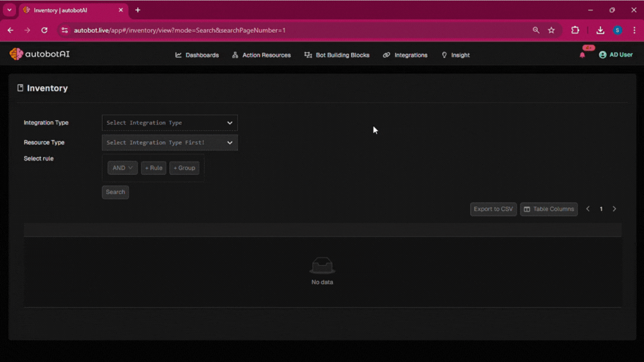644x362 pixels.
Task: Click Export to CSV button
Action: (493, 209)
